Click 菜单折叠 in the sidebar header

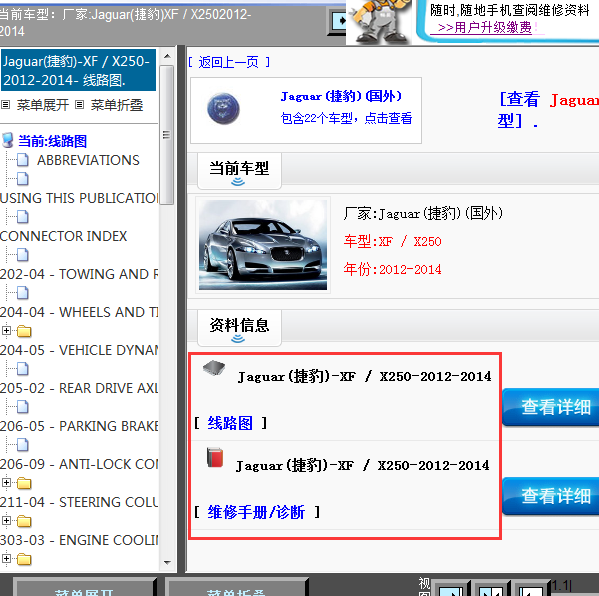(117, 105)
